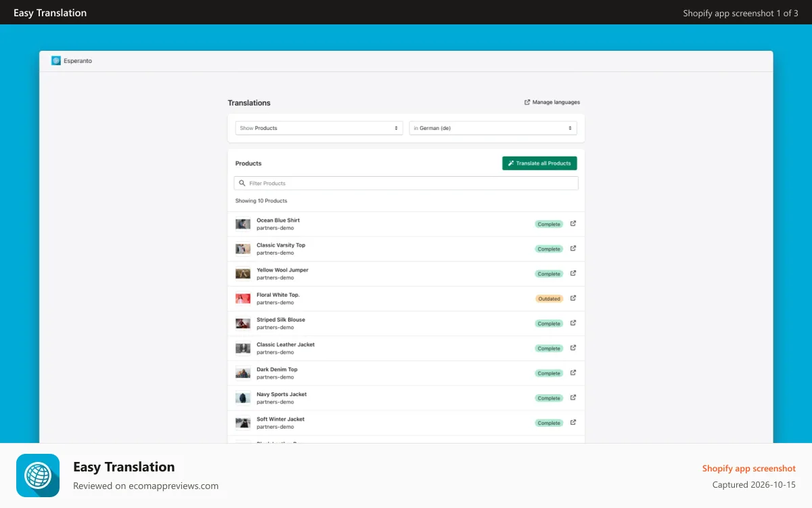The width and height of the screenshot is (812, 508).
Task: Open external link for Ocean Blue Shirt
Action: coord(573,224)
